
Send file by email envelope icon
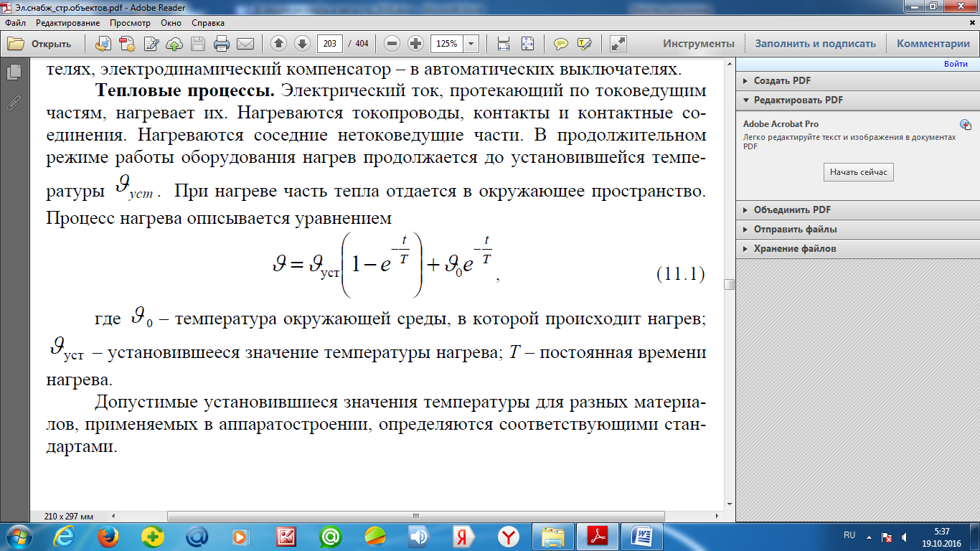(245, 44)
